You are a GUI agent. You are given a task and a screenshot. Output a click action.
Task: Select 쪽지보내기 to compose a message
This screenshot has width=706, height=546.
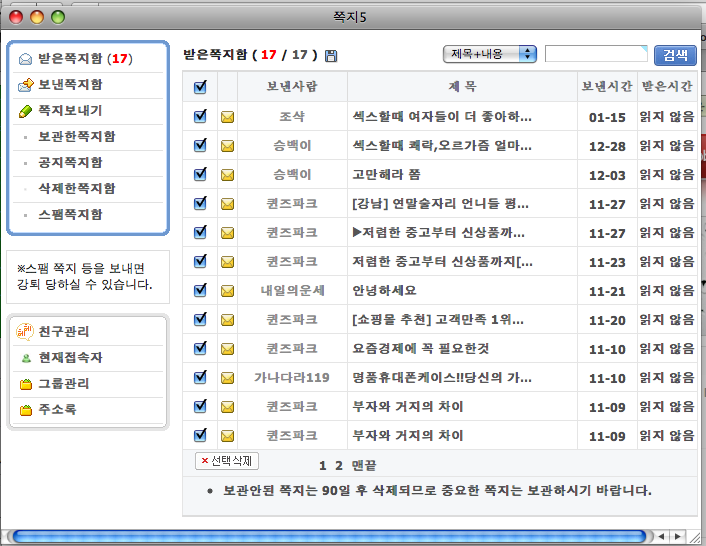70,111
